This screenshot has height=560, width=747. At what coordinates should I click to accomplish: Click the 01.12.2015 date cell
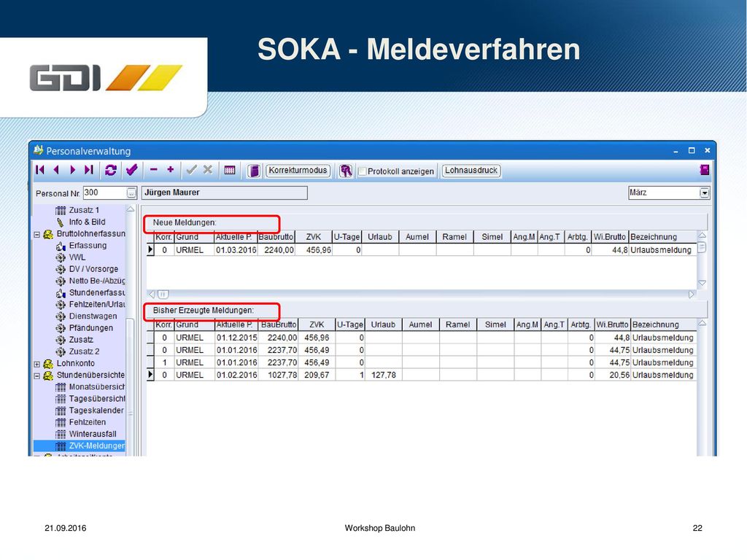237,338
